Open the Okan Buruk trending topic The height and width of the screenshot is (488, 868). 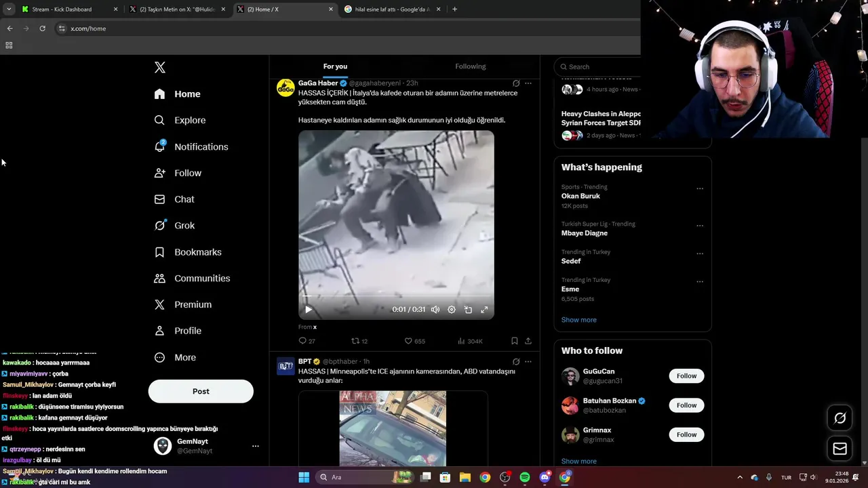point(580,196)
